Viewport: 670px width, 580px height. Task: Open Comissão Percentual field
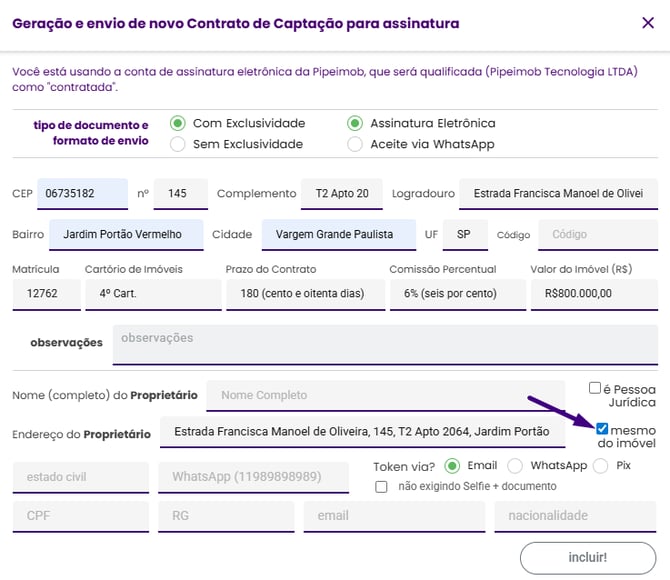tap(457, 294)
